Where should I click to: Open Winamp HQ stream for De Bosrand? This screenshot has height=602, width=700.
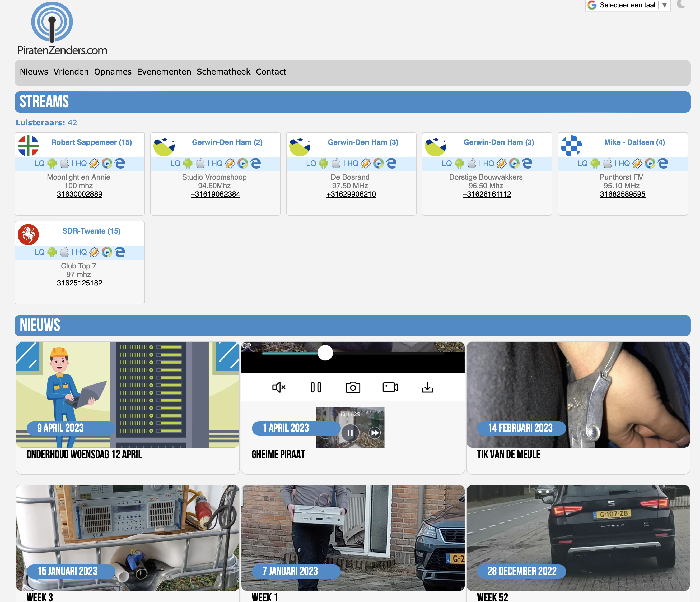366,164
